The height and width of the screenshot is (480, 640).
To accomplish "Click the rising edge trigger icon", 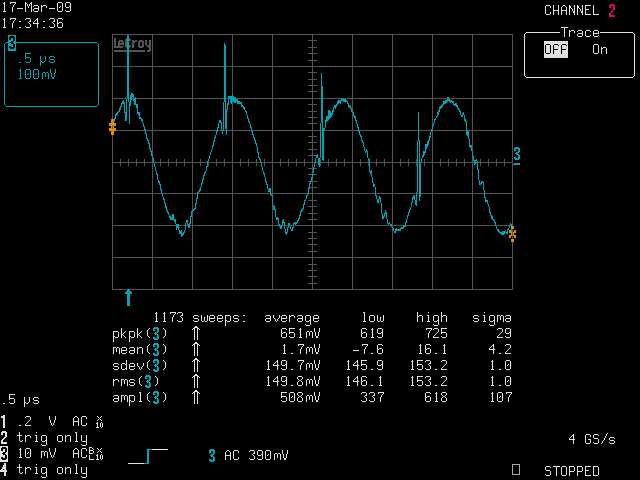I will click(x=148, y=456).
